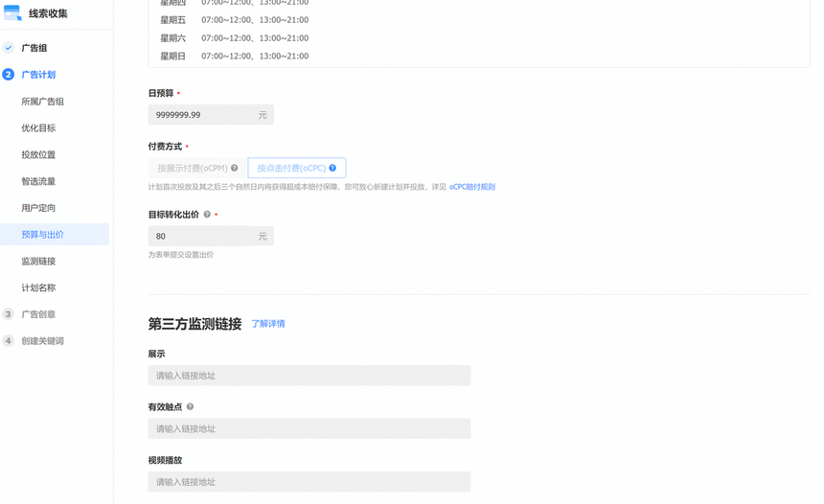Open the oCPC赔付规则 link
Screen dimensions: 824x504
click(x=472, y=187)
